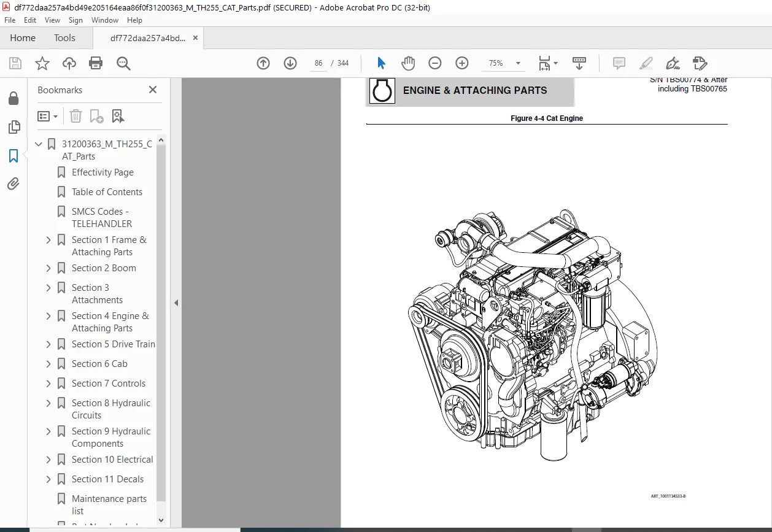
Task: Open the sign document pen tool
Action: pos(673,63)
